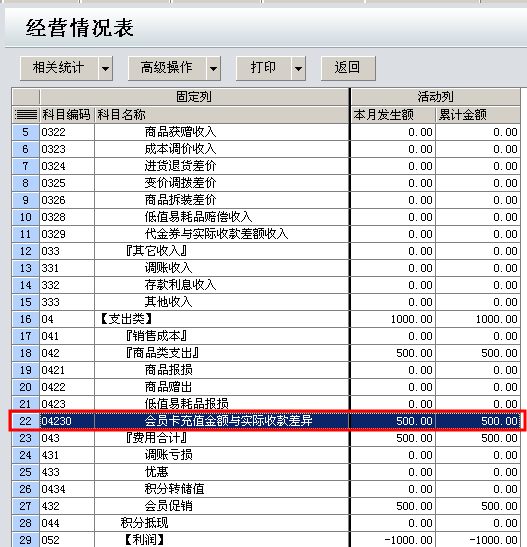The image size is (527, 547).
Task: Select row 变价调拨差价
Action: pos(266,183)
